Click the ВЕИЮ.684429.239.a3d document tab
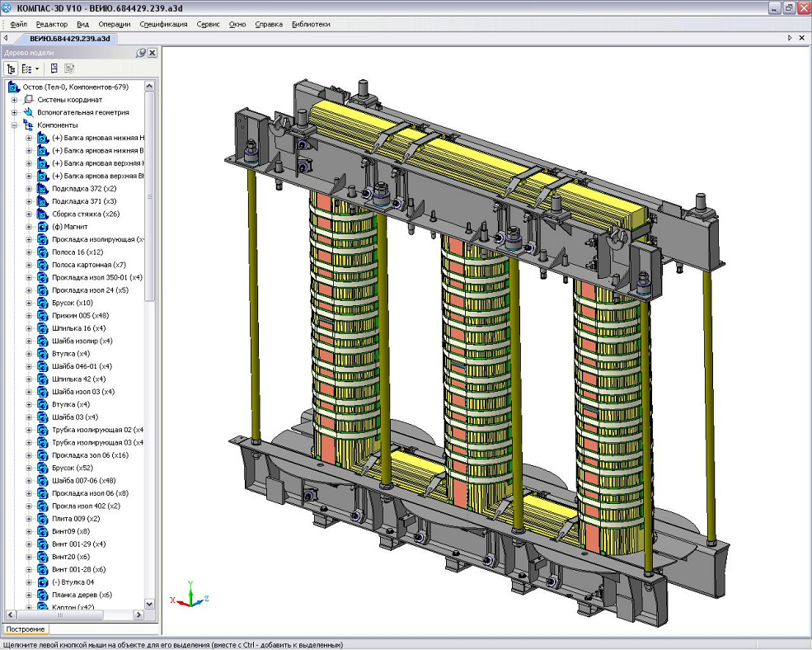 click(x=69, y=38)
